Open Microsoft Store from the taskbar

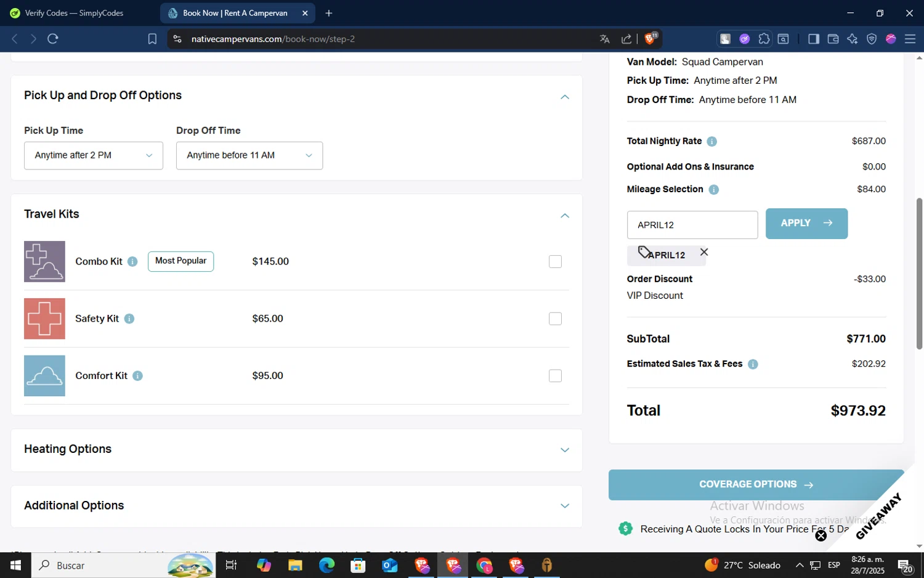[358, 565]
